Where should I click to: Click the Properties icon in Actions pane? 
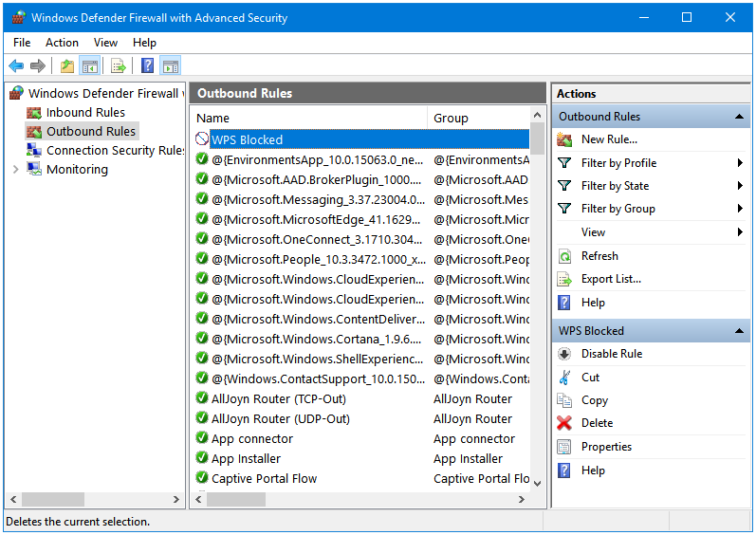[x=564, y=447]
